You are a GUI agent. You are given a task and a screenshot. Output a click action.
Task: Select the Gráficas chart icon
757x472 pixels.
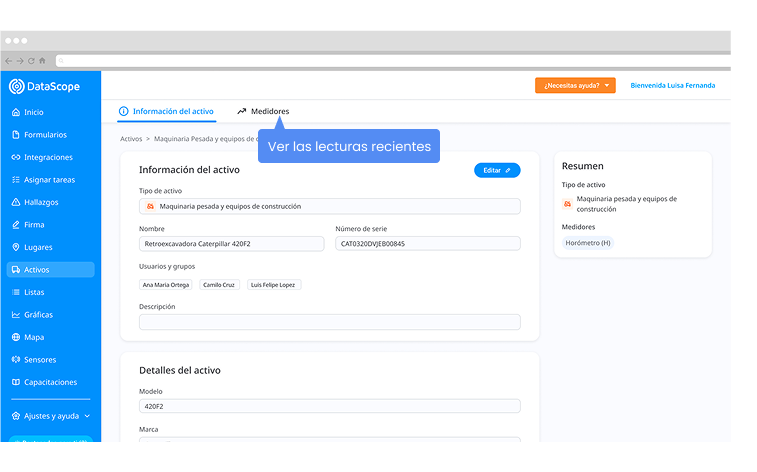(15, 315)
